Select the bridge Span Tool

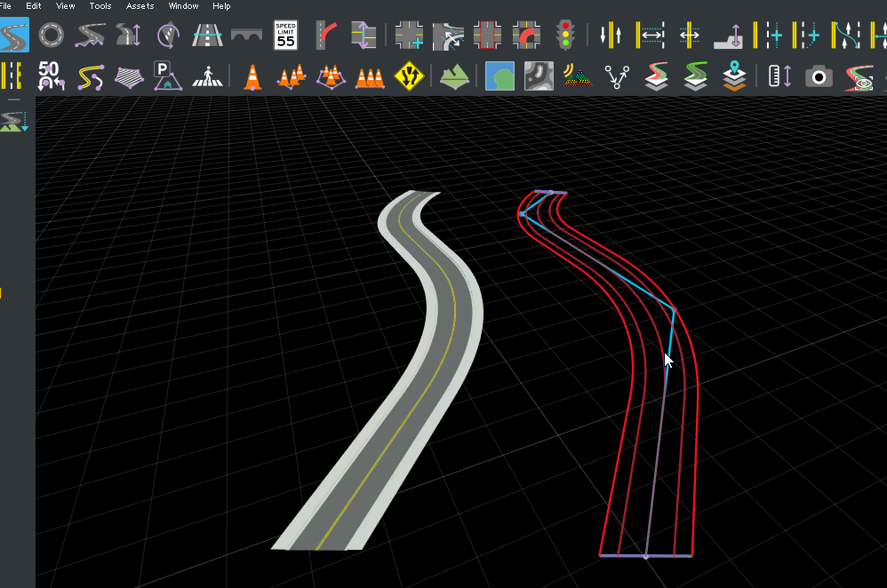[245, 36]
